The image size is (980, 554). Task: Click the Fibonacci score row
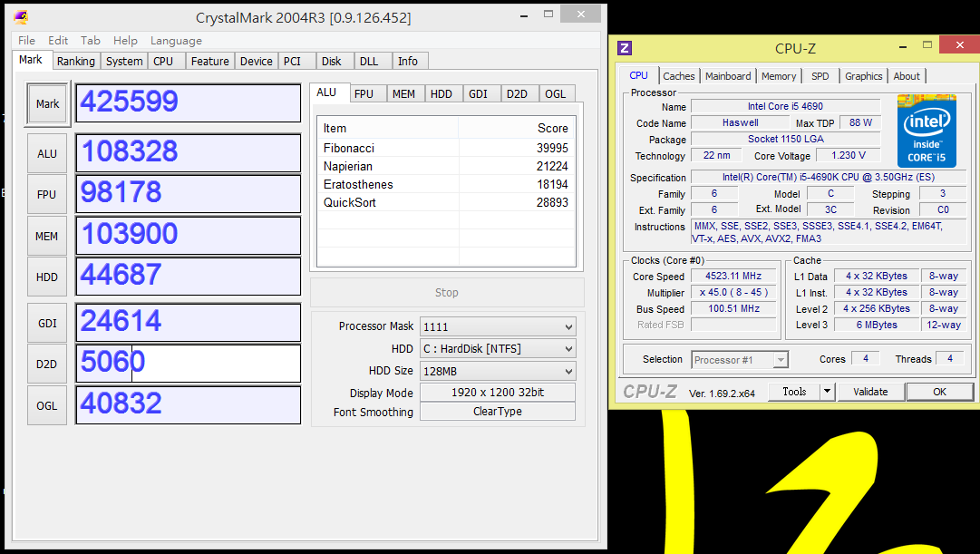point(446,148)
